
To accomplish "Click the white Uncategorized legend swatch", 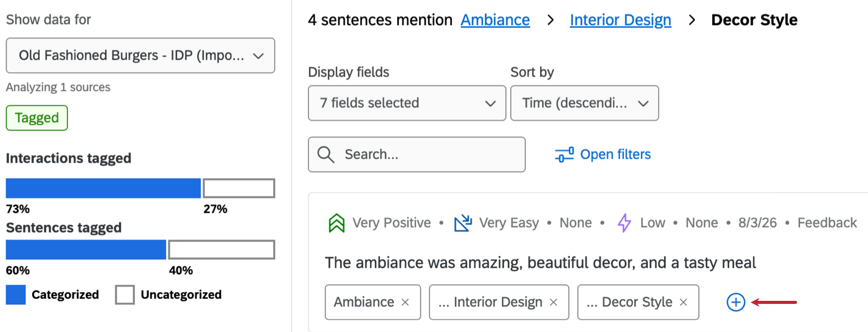I will click(125, 295).
